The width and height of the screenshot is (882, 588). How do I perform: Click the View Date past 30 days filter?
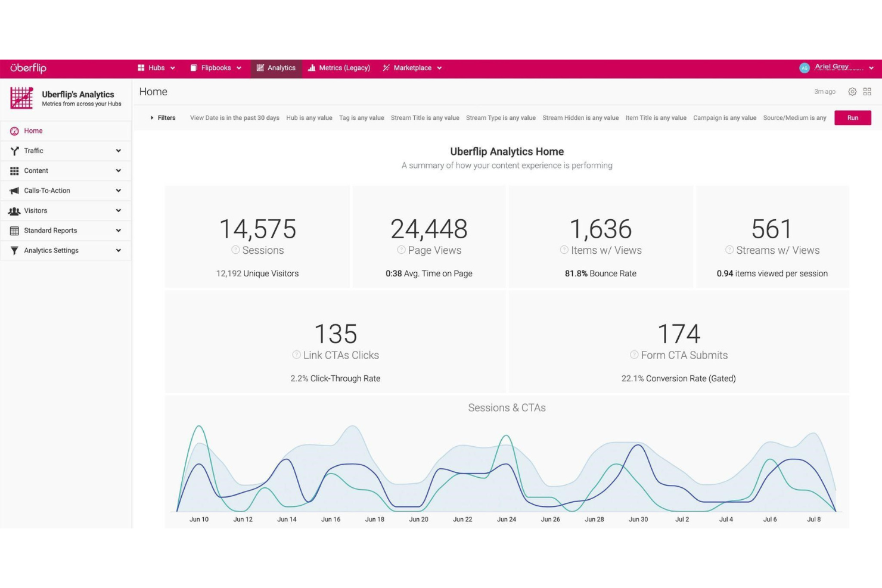[235, 118]
